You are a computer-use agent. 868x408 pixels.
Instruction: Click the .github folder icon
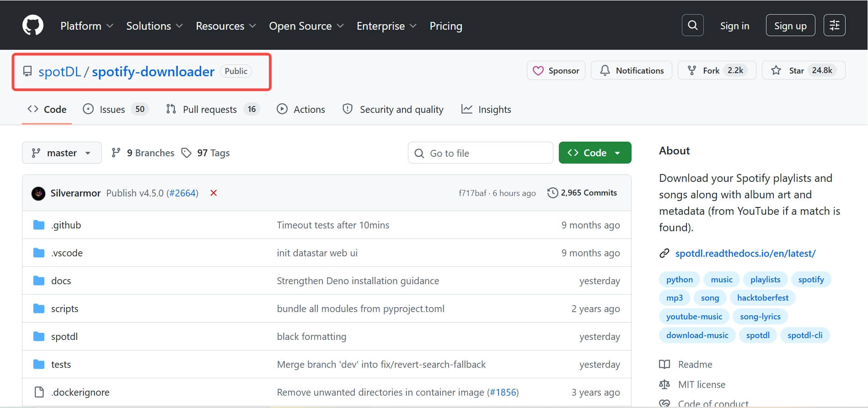point(39,225)
